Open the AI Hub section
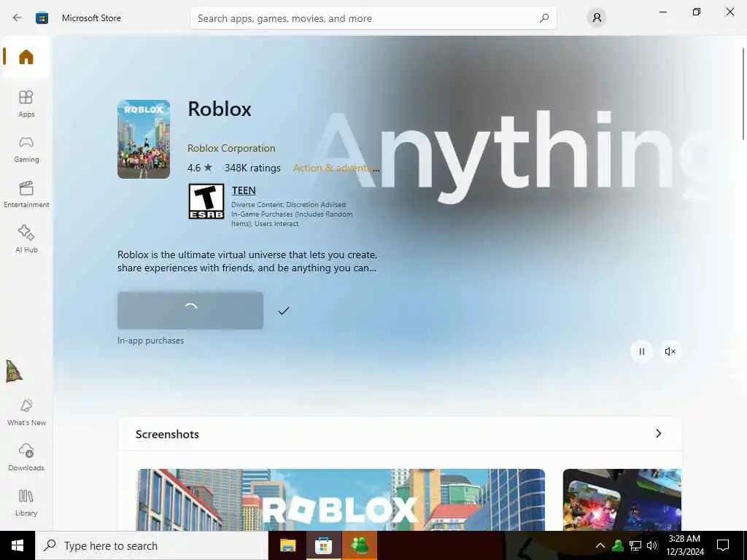The height and width of the screenshot is (560, 747). [x=26, y=239]
